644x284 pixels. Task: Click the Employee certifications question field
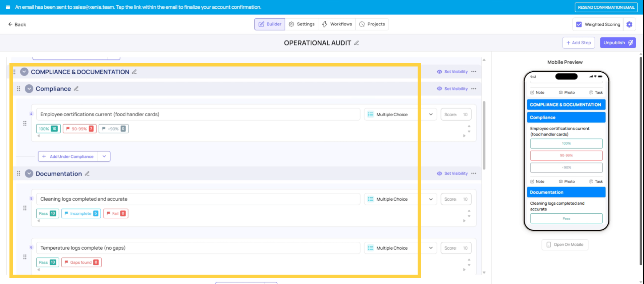click(x=198, y=114)
